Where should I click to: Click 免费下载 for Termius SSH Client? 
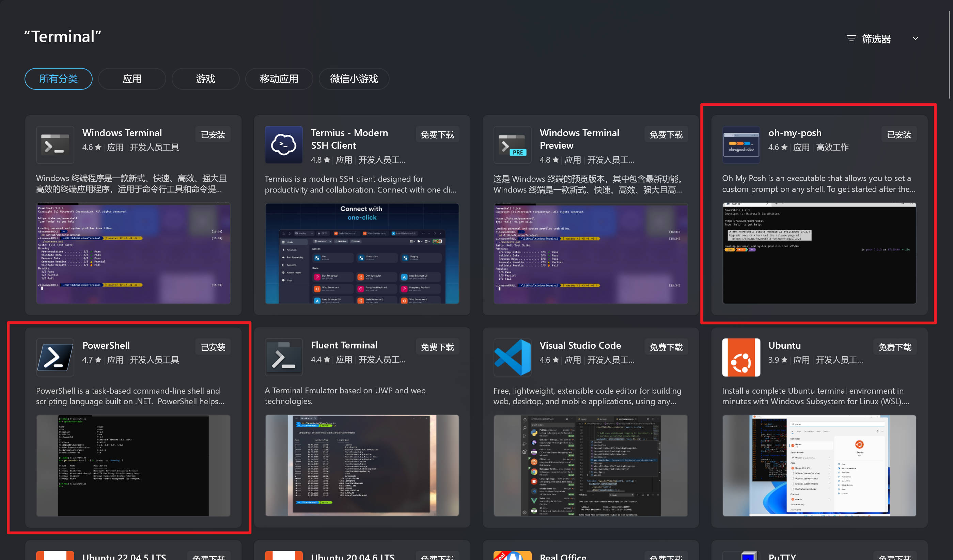(x=437, y=135)
